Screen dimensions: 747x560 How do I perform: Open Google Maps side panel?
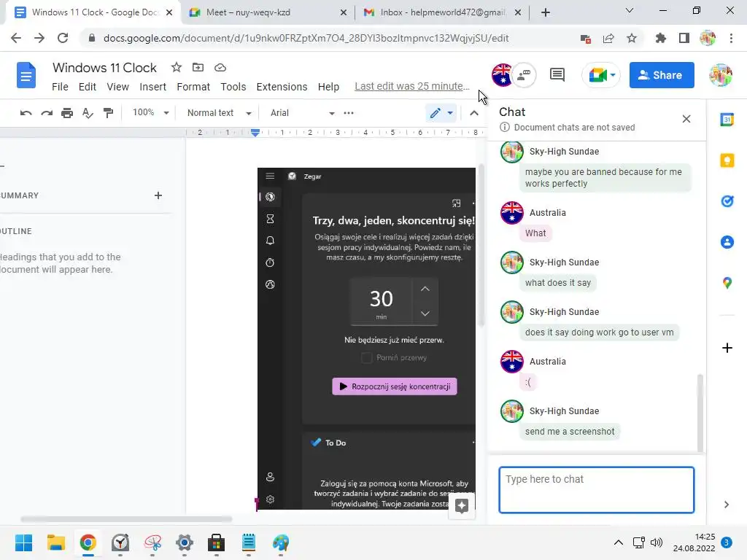pyautogui.click(x=727, y=283)
